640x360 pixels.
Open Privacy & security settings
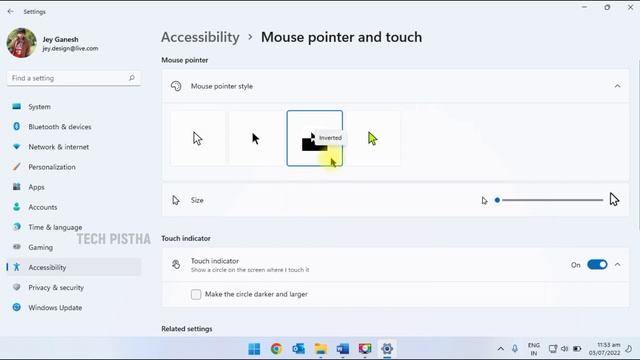tap(73, 287)
